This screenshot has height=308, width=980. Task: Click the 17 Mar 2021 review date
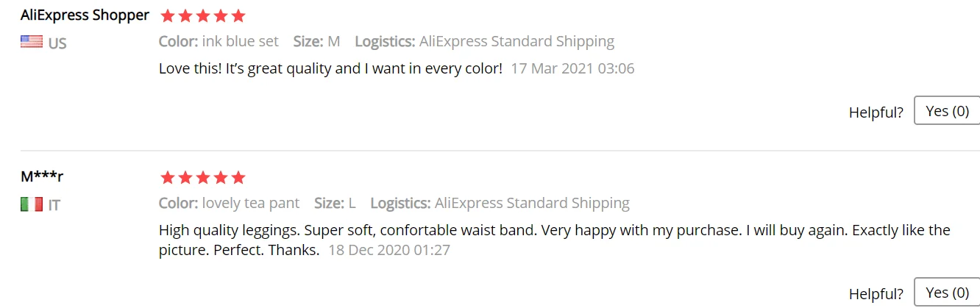572,68
